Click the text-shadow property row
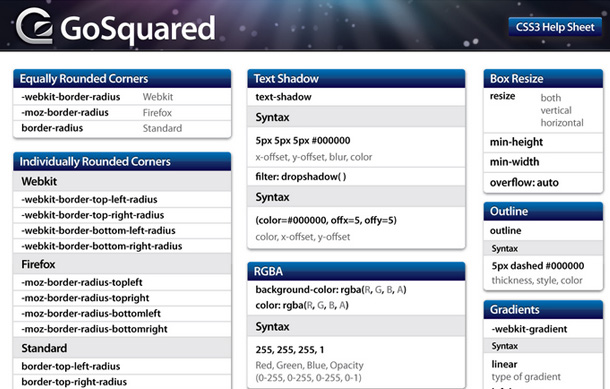Screen dimensions: 610x389 coord(356,97)
